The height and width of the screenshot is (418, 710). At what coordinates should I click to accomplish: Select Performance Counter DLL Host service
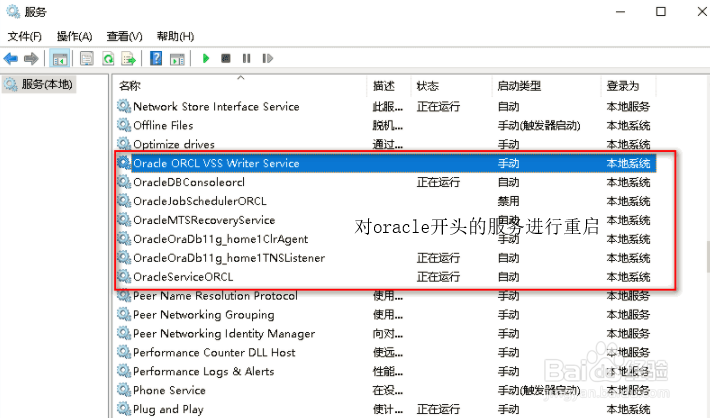(x=385, y=352)
